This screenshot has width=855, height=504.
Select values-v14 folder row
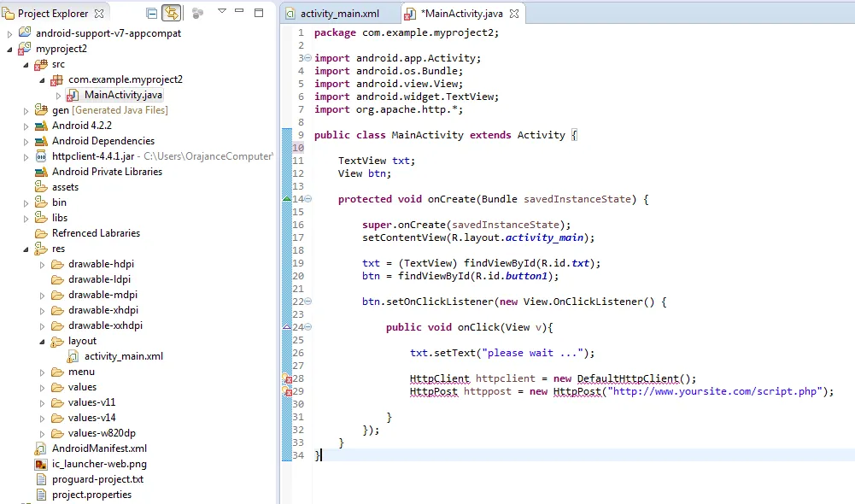pos(91,418)
